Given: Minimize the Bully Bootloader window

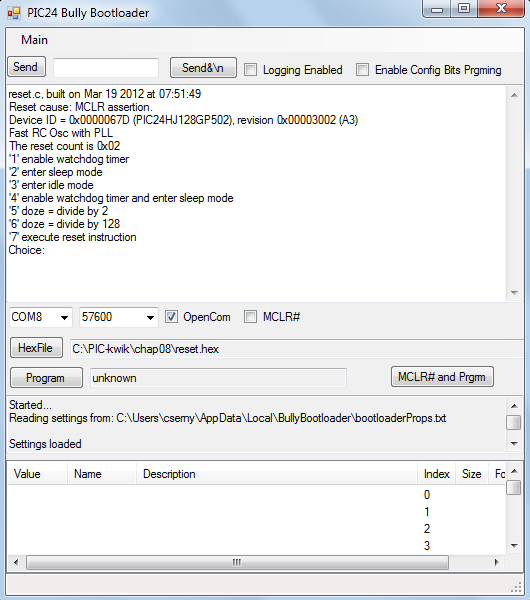Looking at the screenshot, I should tap(437, 9).
